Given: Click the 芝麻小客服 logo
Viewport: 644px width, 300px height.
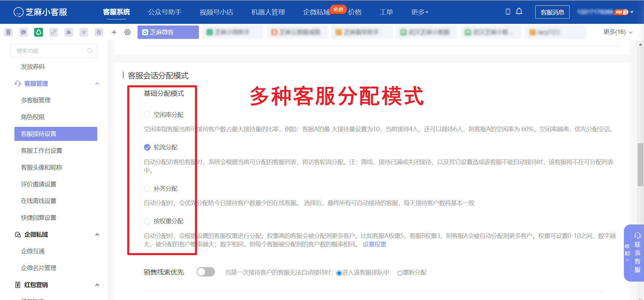Looking at the screenshot, I should (40, 12).
